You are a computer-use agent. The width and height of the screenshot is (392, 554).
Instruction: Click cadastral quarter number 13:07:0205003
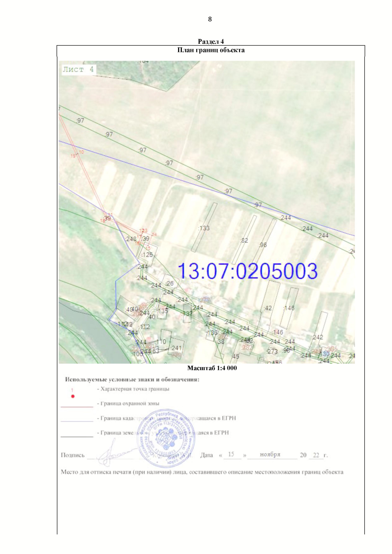[x=248, y=271]
